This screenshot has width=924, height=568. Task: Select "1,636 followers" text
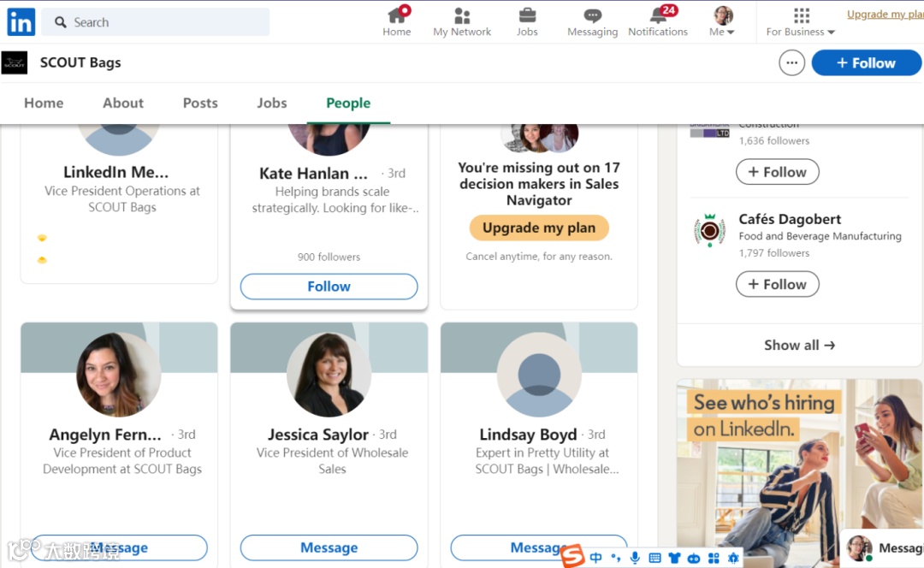click(x=774, y=141)
